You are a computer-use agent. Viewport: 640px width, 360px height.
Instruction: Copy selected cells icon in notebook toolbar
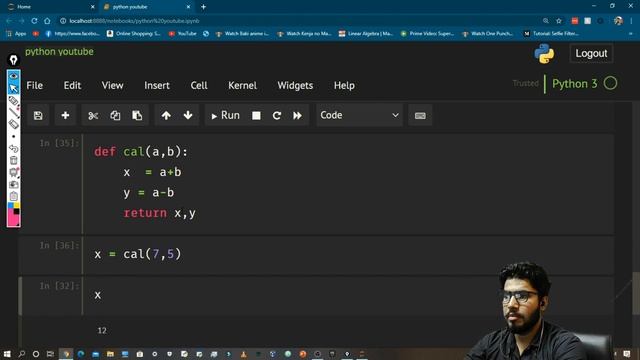click(115, 116)
